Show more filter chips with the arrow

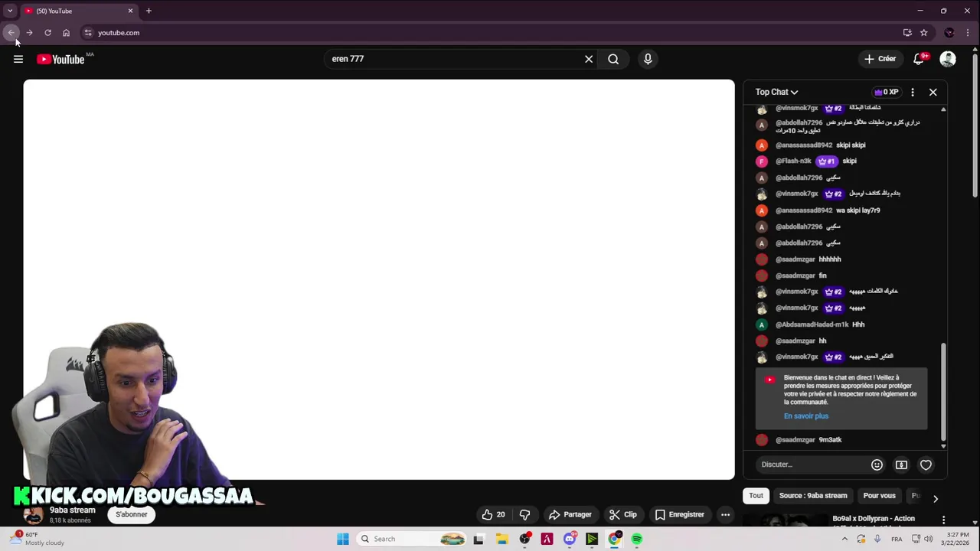(x=935, y=498)
